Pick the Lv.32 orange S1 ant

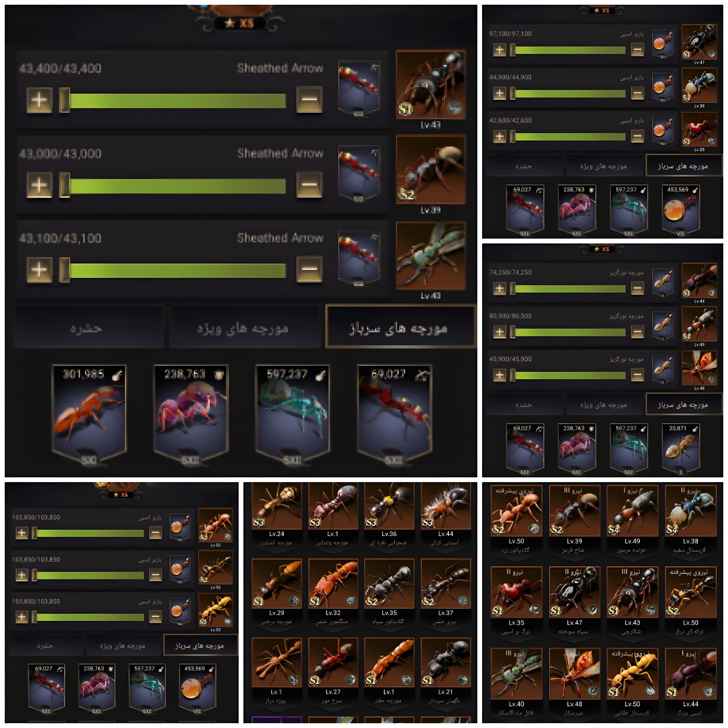(x=333, y=583)
